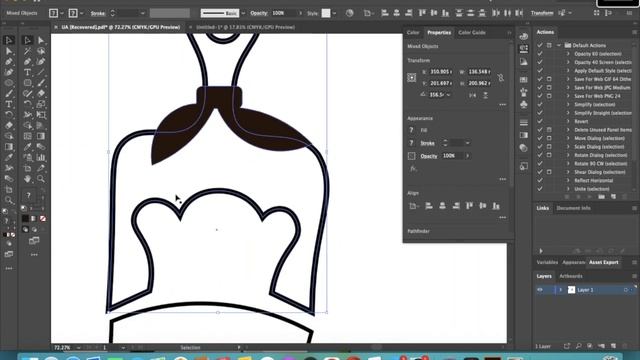Flip the selection vertically in Transform
The image size is (640, 360).
486,95
